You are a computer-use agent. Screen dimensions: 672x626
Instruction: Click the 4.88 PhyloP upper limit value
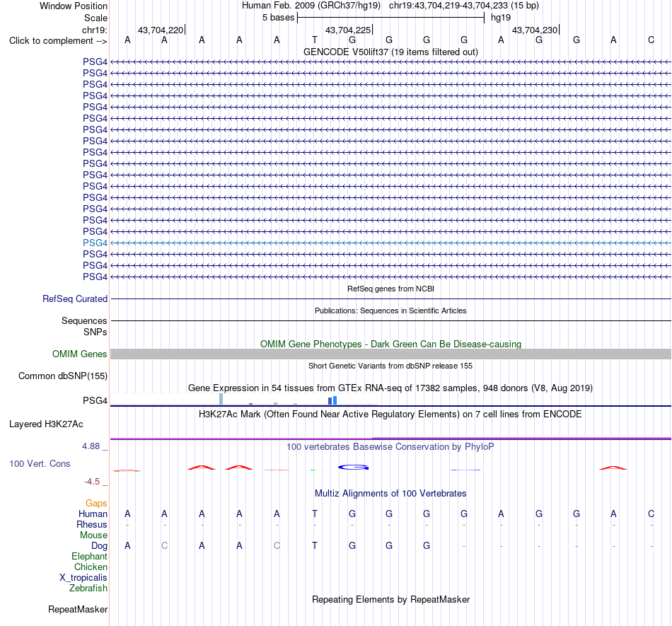[91, 446]
